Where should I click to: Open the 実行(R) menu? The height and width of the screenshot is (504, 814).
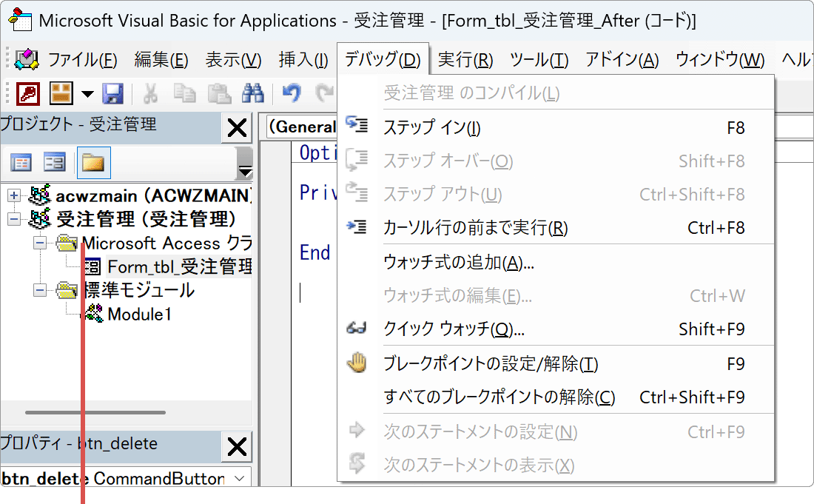coord(465,59)
